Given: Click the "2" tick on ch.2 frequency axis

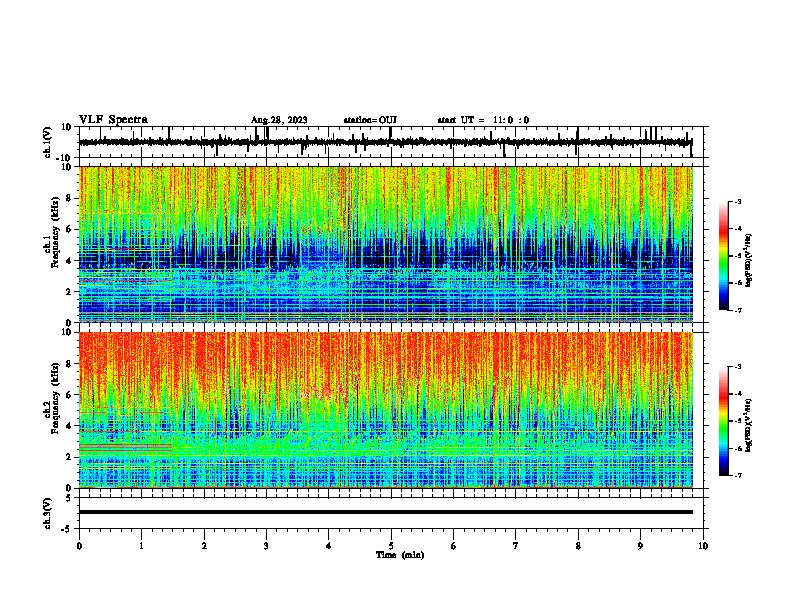Looking at the screenshot, I should (x=69, y=457).
